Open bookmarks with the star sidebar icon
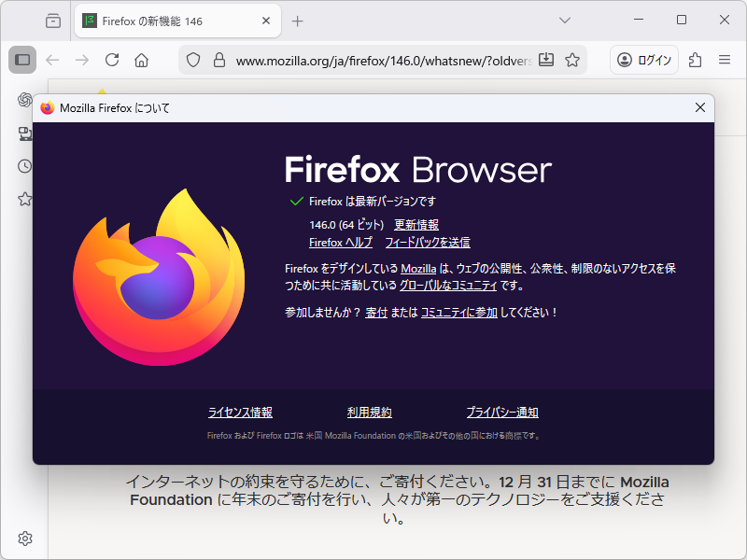This screenshot has width=747, height=560. tap(25, 198)
